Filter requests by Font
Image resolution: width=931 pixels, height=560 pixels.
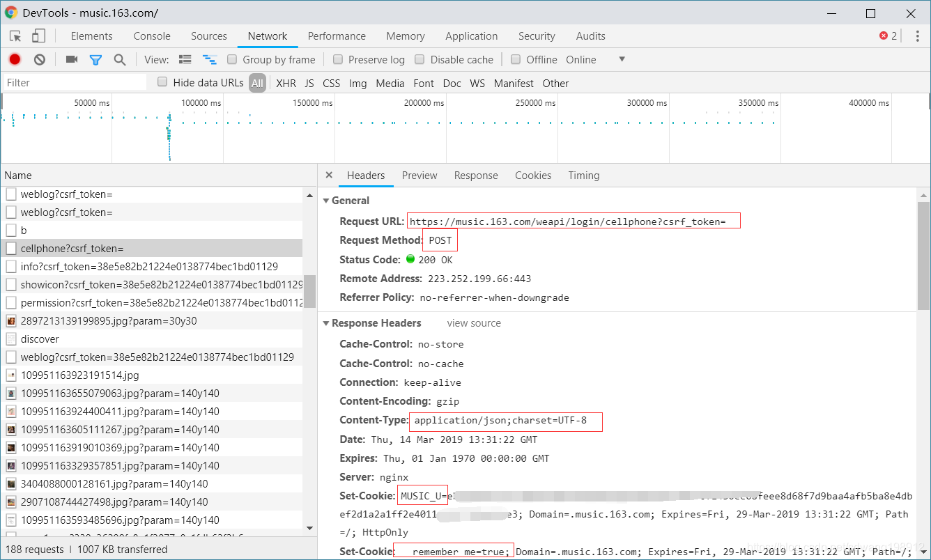(424, 83)
